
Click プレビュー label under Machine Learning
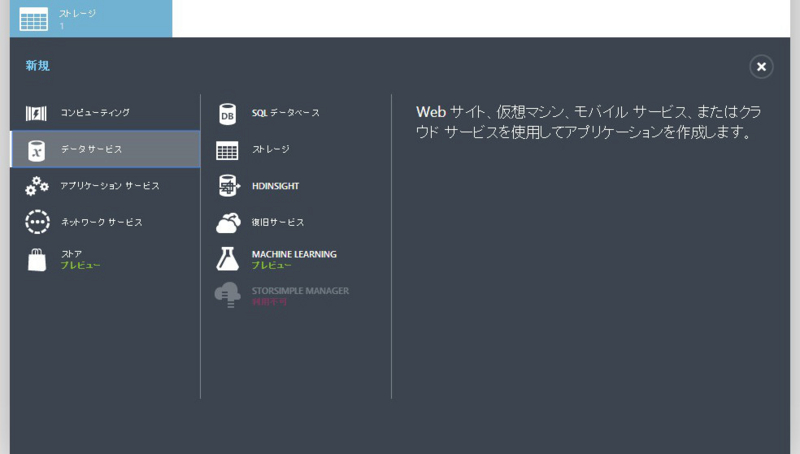click(x=271, y=265)
